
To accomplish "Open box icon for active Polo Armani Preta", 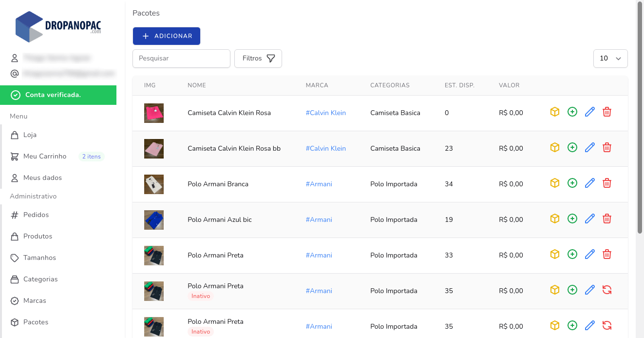I will pyautogui.click(x=554, y=254).
